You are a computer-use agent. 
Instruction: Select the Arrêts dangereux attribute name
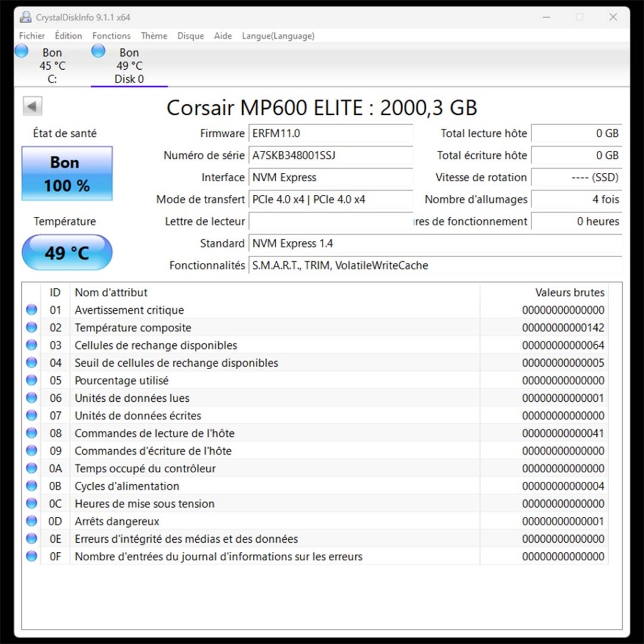click(116, 521)
